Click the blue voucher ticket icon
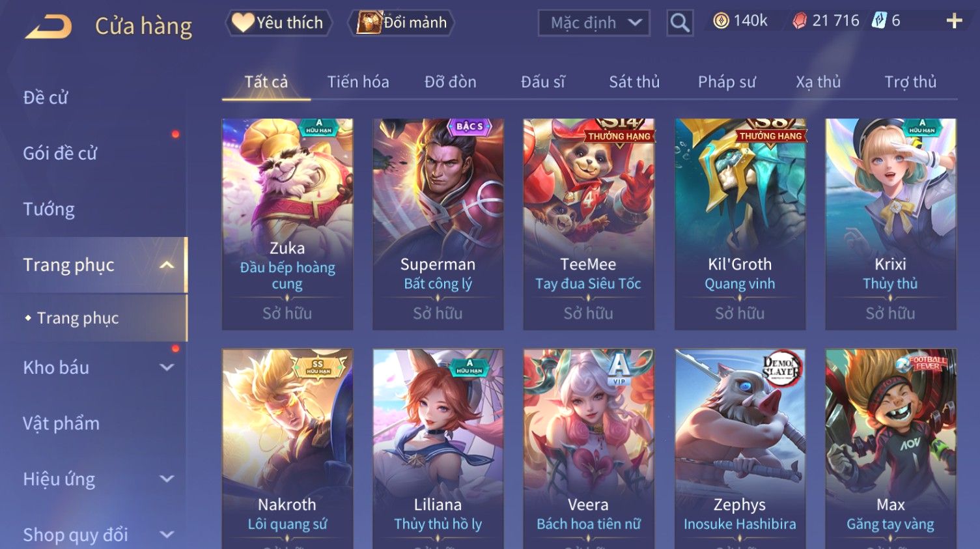 tap(879, 21)
